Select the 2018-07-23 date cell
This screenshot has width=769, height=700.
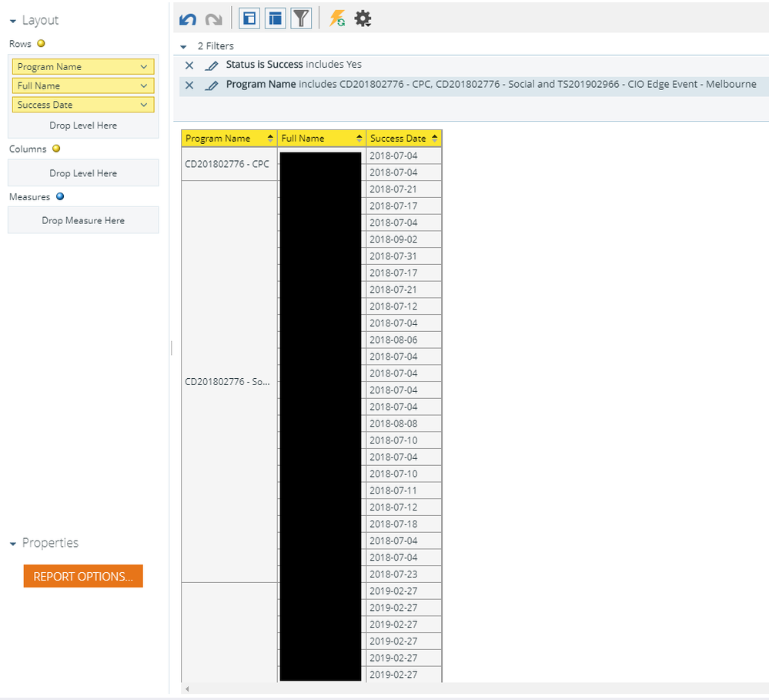404,574
